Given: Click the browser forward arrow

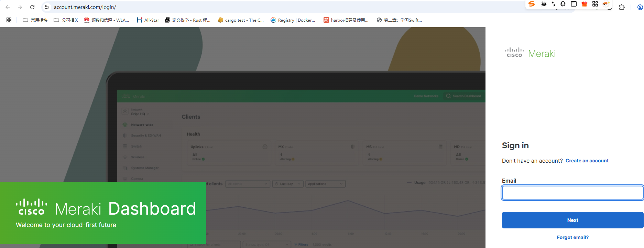Looking at the screenshot, I should pyautogui.click(x=20, y=7).
